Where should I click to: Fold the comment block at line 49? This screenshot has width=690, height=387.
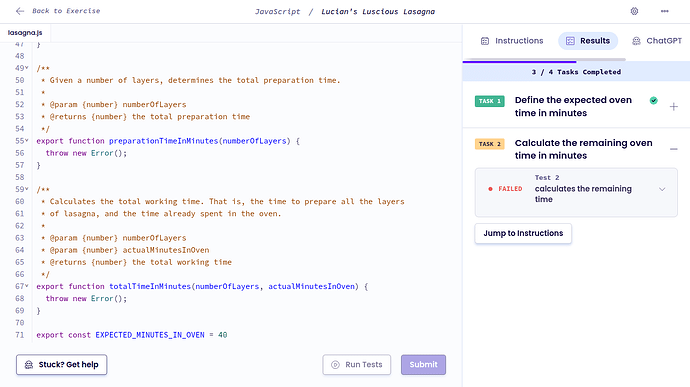click(x=26, y=68)
